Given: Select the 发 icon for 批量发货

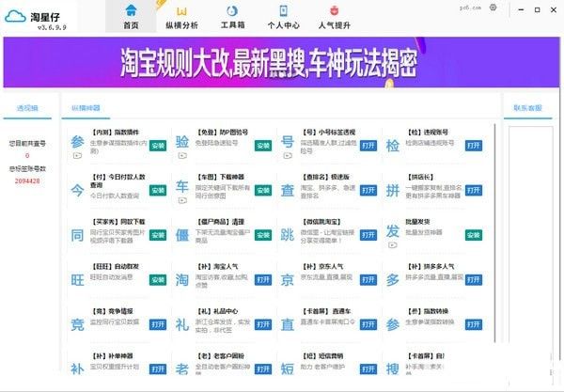Looking at the screenshot, I should coord(392,231).
